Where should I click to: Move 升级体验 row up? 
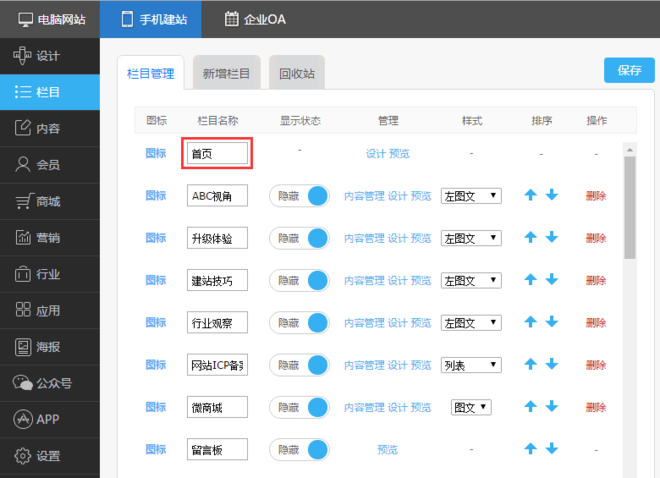click(x=530, y=237)
